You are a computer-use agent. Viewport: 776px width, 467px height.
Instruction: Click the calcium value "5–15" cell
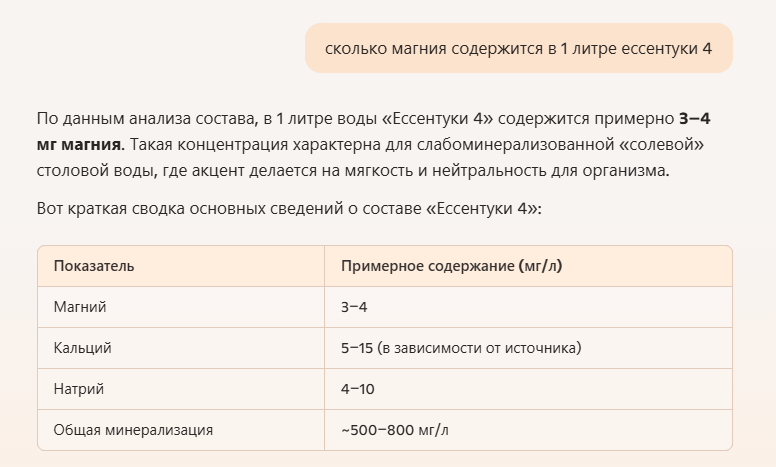528,348
